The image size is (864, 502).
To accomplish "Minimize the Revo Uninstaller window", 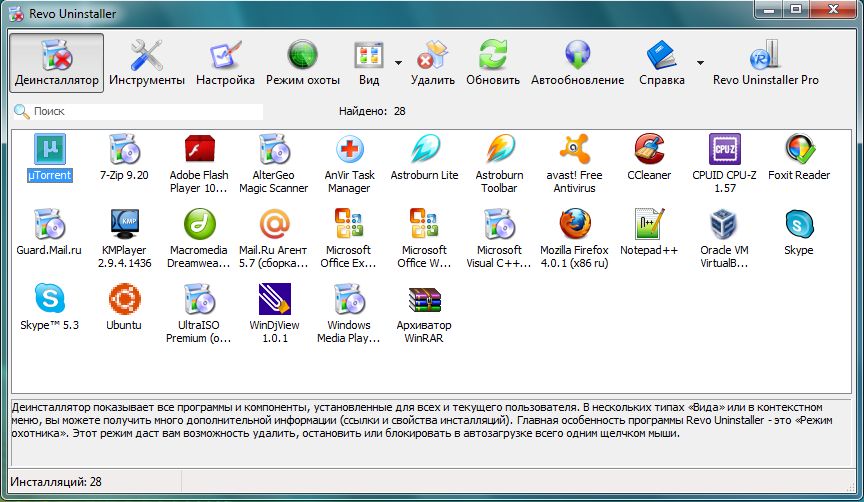I will [x=769, y=9].
